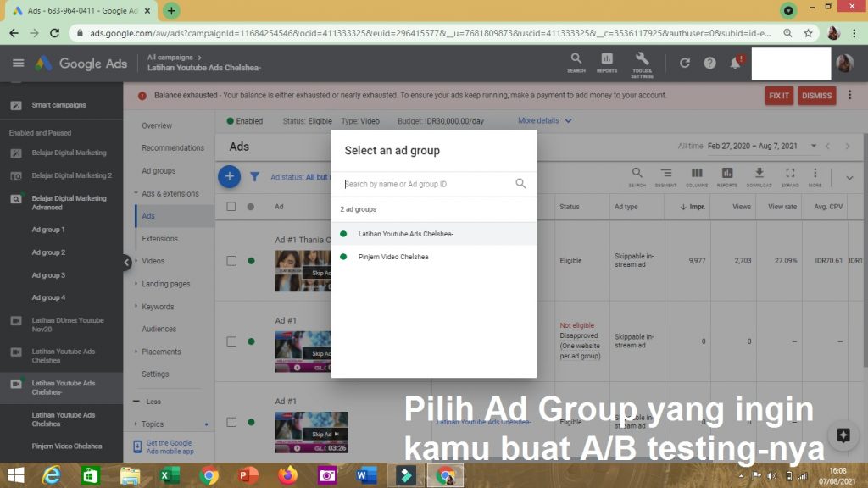Check the select-all ads checkbox in header
The width and height of the screenshot is (868, 488).
pyautogui.click(x=231, y=207)
